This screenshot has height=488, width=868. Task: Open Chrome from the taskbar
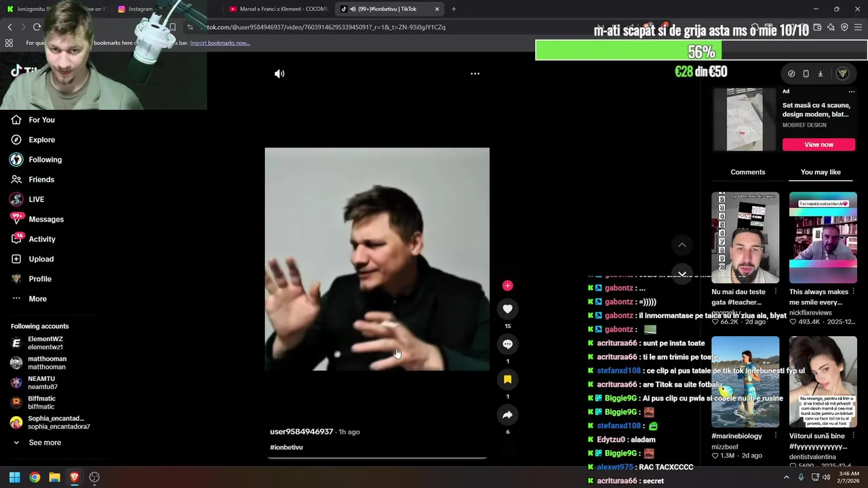tap(35, 477)
